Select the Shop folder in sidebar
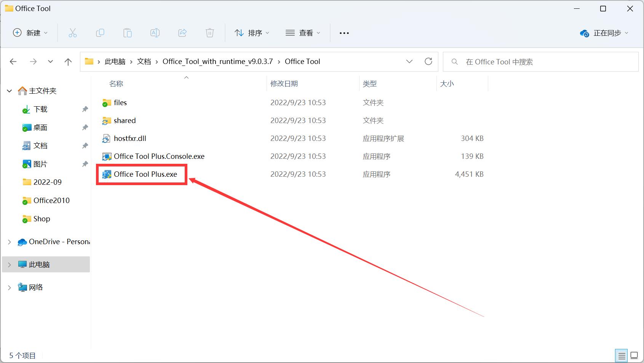The image size is (644, 363). 42,219
